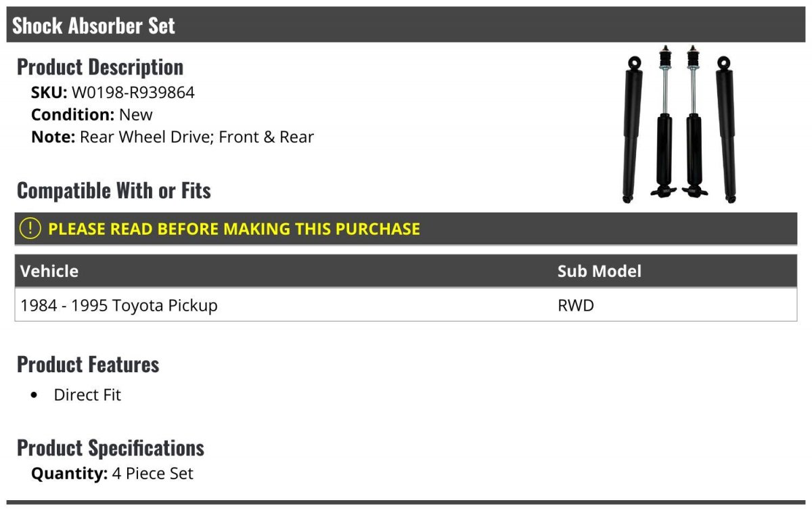The width and height of the screenshot is (812, 511).
Task: Click the rightmost shock absorber in image
Action: click(727, 129)
